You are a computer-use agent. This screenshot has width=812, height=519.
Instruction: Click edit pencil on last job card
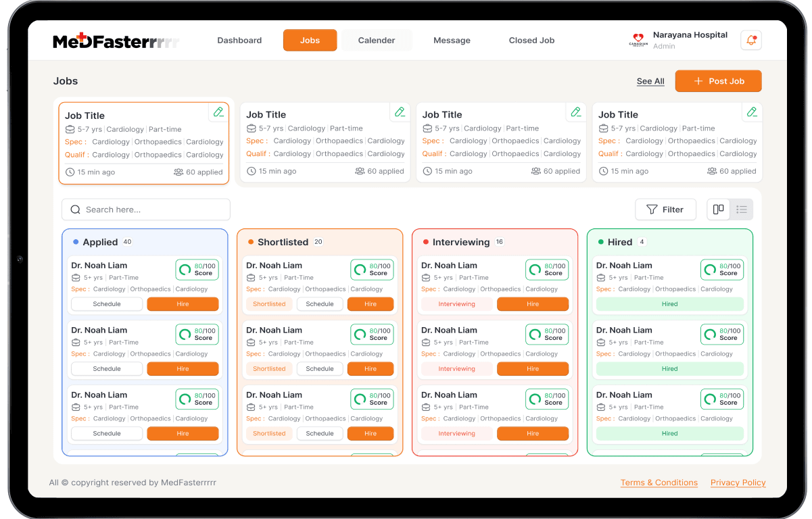751,112
